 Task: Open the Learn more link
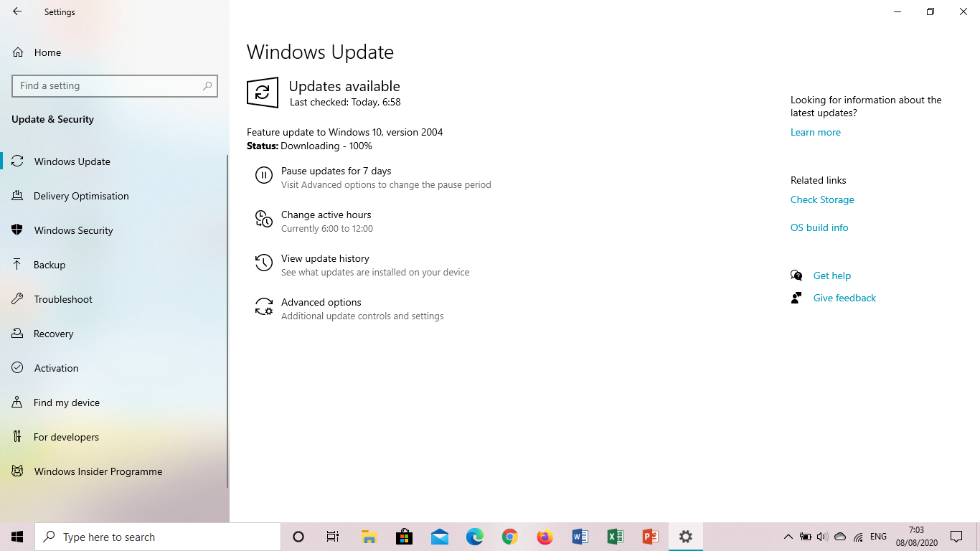click(x=815, y=132)
